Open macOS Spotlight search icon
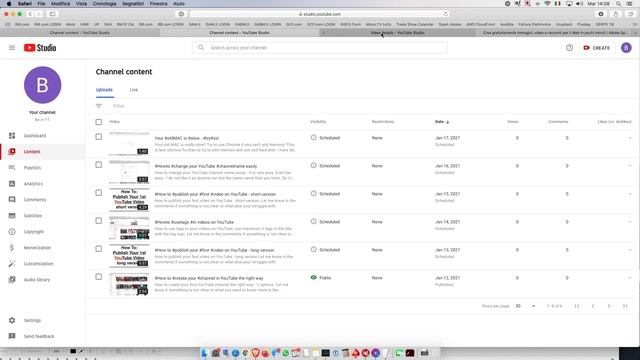This screenshot has width=640, height=360. pos(618,4)
